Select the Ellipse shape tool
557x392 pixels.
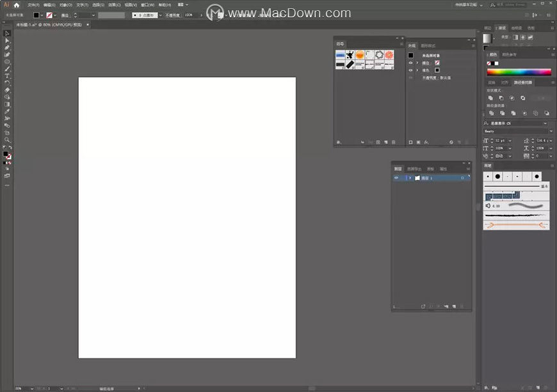(x=7, y=62)
